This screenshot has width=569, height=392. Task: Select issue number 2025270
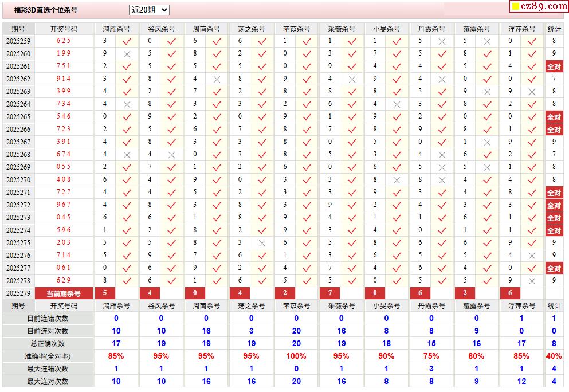pyautogui.click(x=18, y=180)
